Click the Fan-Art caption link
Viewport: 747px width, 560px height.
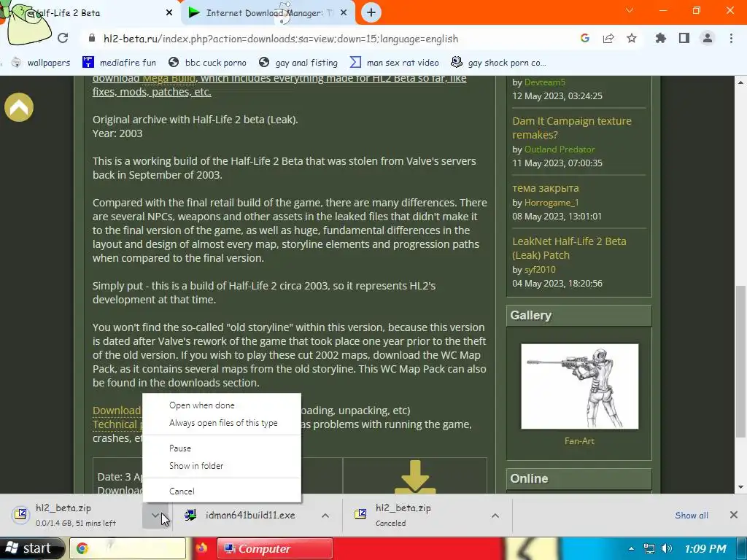[x=579, y=441]
